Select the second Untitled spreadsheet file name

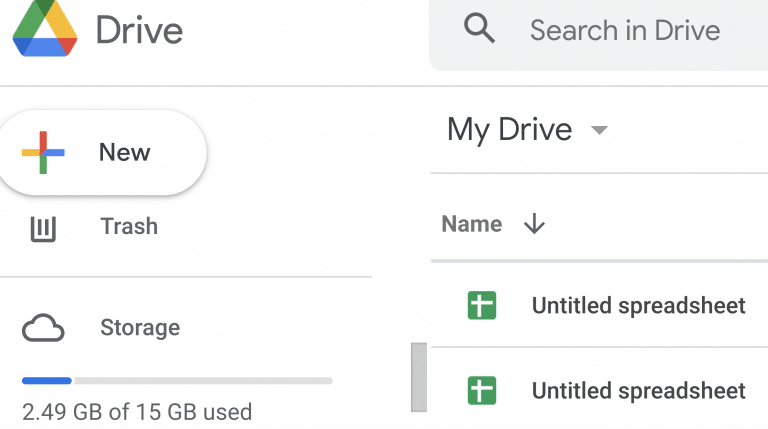[x=638, y=390]
